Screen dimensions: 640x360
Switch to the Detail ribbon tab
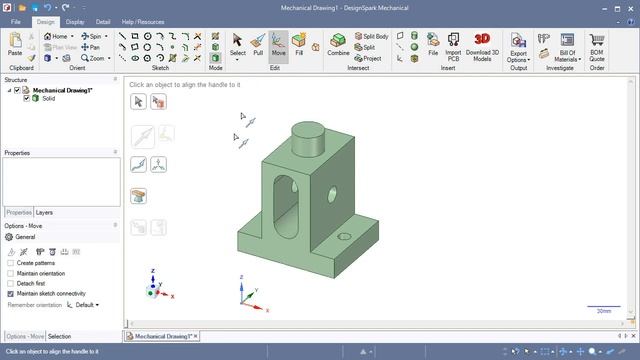tap(103, 22)
